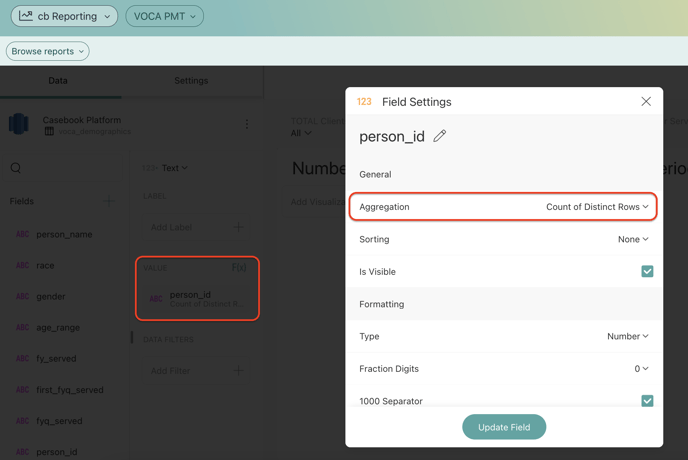This screenshot has width=688, height=460.
Task: Click the Update Field button
Action: pos(504,427)
